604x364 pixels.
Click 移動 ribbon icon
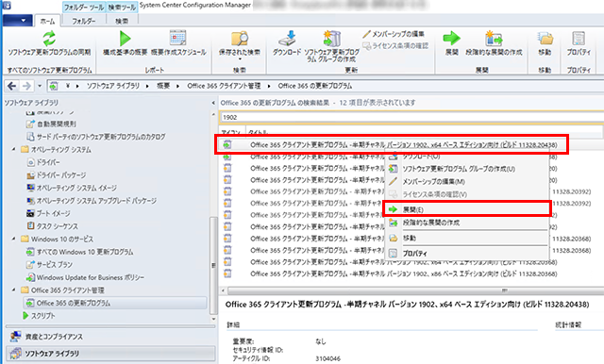(545, 39)
